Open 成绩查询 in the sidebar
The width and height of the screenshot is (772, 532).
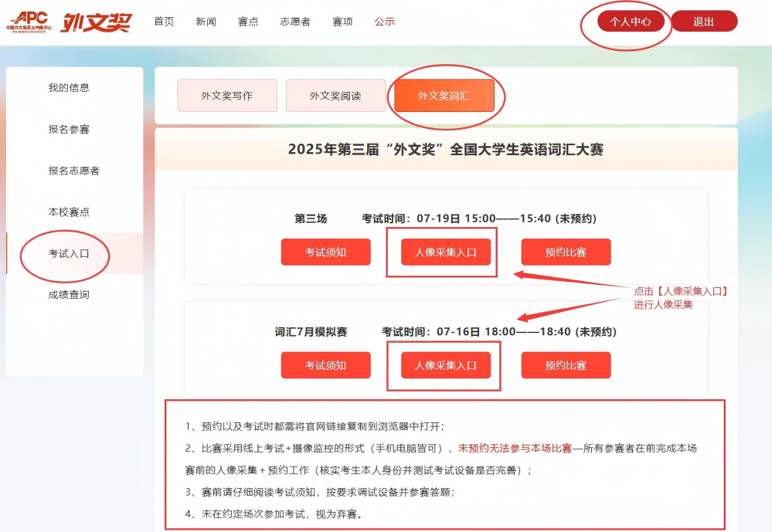69,295
